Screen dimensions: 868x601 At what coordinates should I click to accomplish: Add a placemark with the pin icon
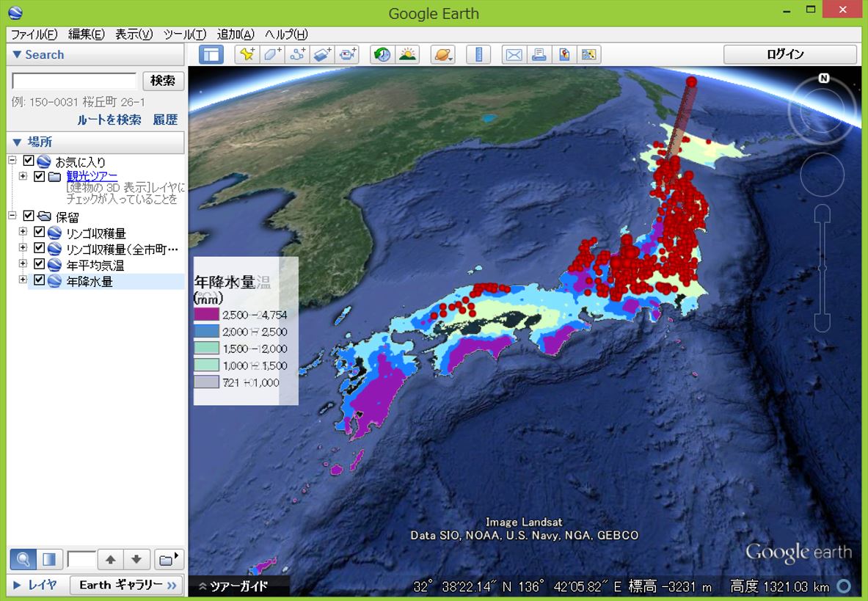[247, 54]
